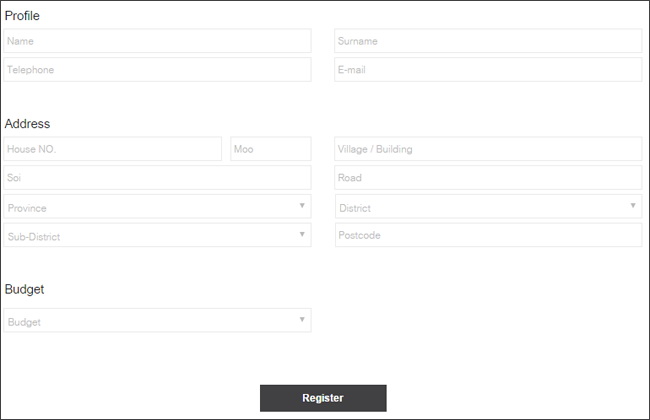Screen dimensions: 650x420
Task: Open the Province dropdown list
Action: coord(150,207)
